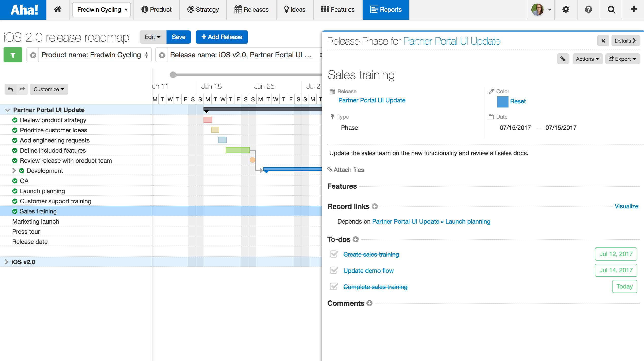The image size is (644, 361).
Task: Check the Complete sales training to-do
Action: click(334, 286)
